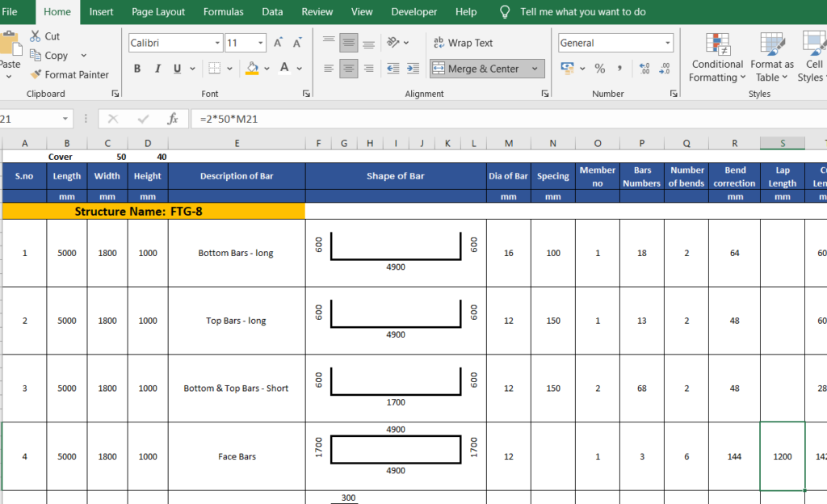Open Conditional Formatting menu
827x504 pixels.
pyautogui.click(x=717, y=57)
